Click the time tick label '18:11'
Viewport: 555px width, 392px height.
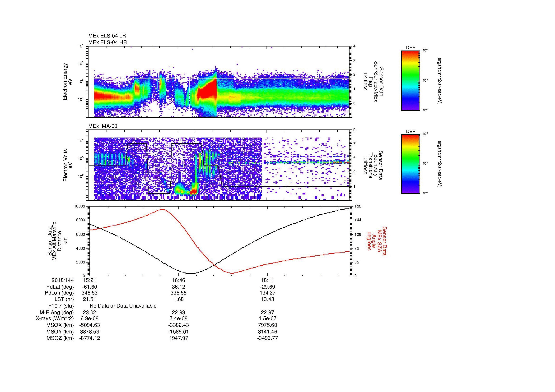coord(268,280)
